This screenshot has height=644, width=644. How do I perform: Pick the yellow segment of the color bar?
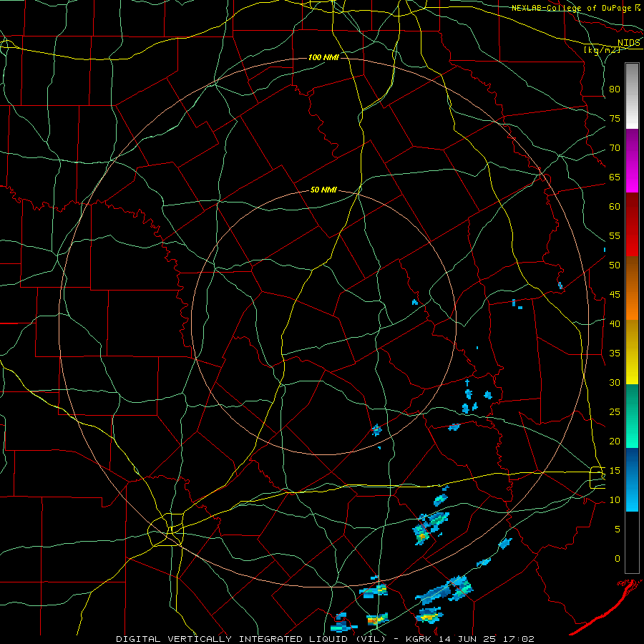coord(632,352)
